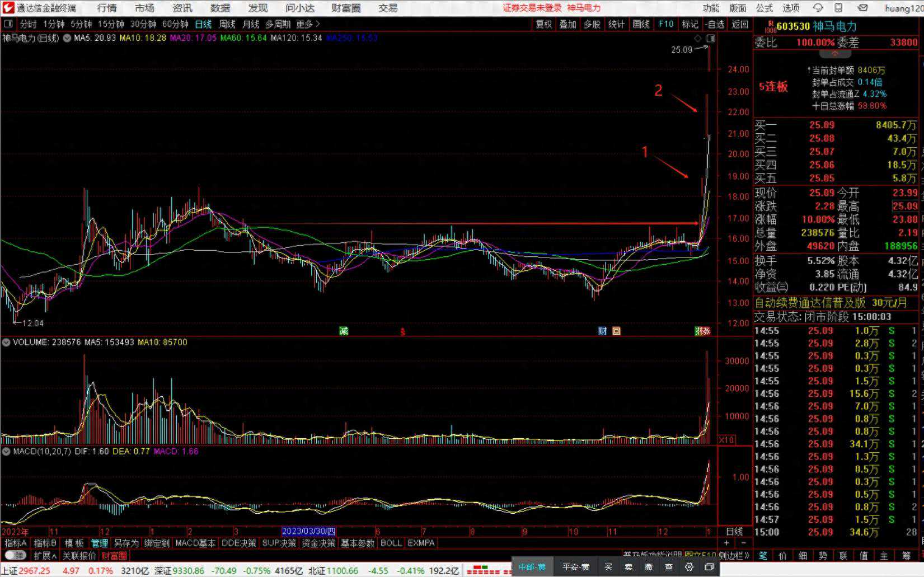Screen dimensions: 924x577
Task: Click the 买 buy button in trade toolbar
Action: pyautogui.click(x=608, y=567)
